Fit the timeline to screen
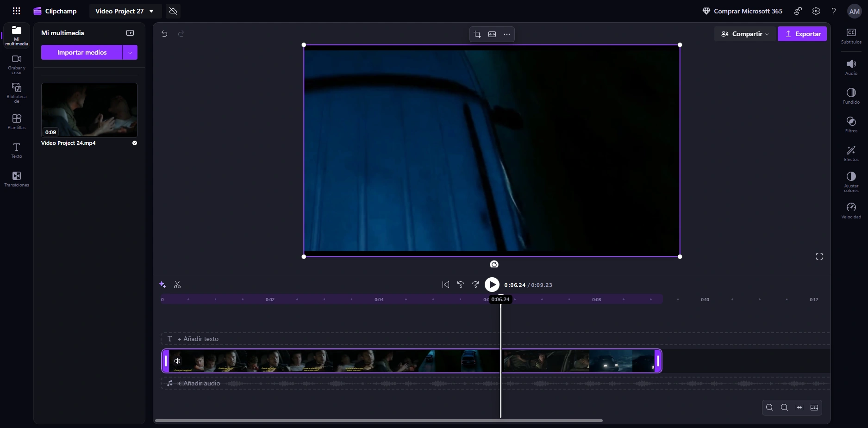 click(x=799, y=408)
